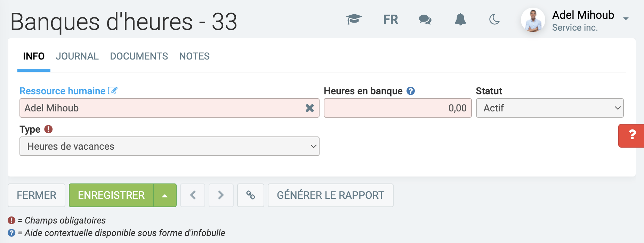Go to next record arrow

(x=221, y=195)
